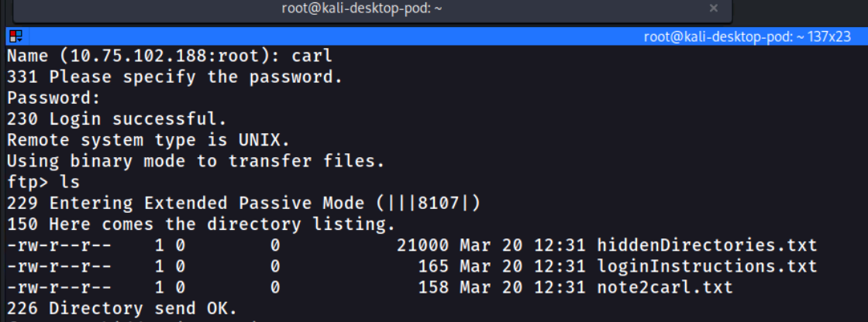Open the terminal grouping icon menu
The image size is (868, 322).
[x=15, y=37]
